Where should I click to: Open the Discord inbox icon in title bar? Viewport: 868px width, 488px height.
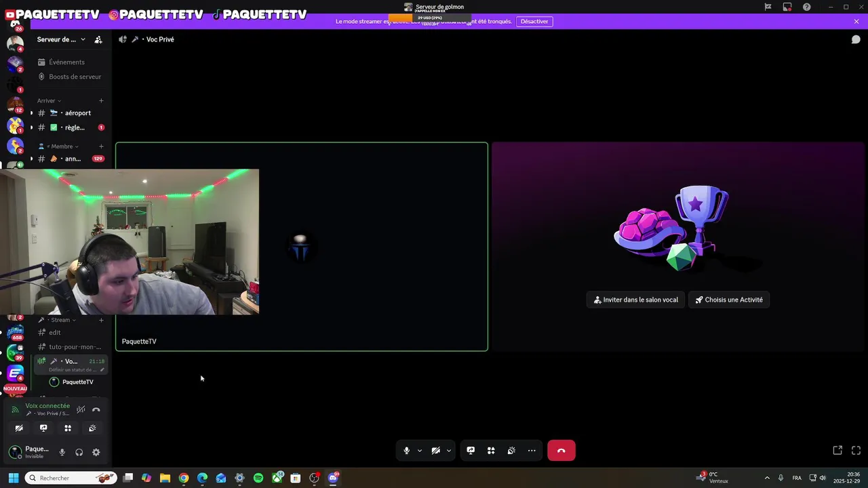click(x=787, y=7)
